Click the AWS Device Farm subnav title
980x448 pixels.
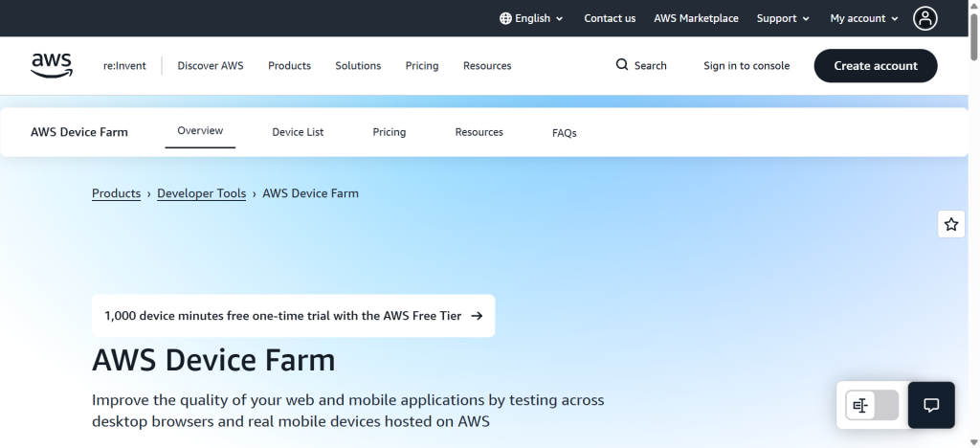point(79,132)
